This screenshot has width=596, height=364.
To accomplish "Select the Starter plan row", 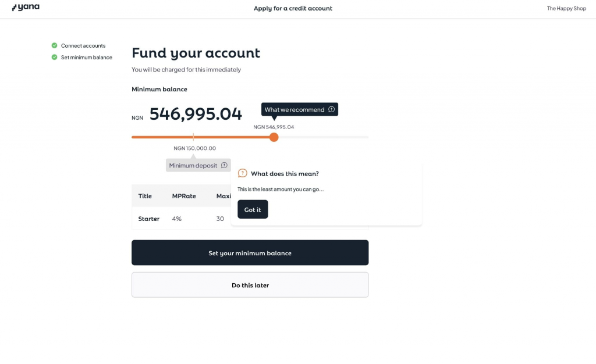I will [149, 219].
